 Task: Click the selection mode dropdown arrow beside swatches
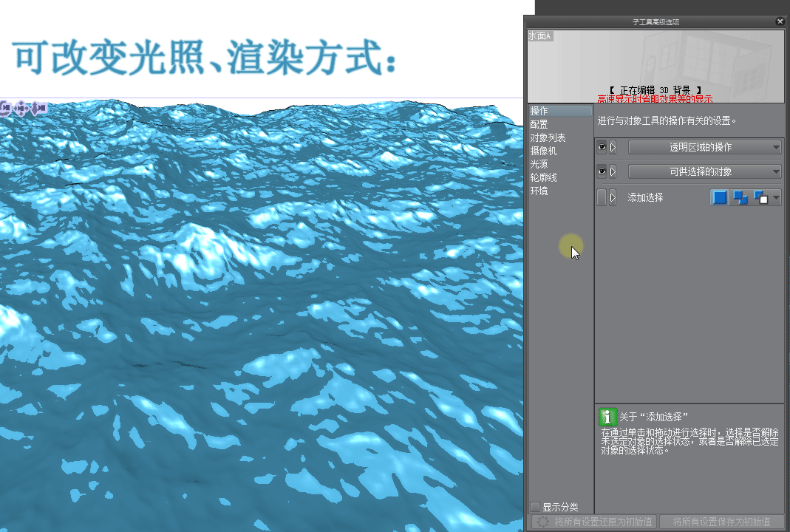777,197
